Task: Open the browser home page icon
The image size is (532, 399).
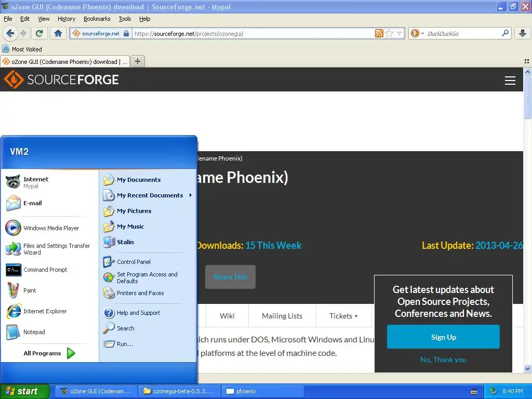Action: pyautogui.click(x=58, y=33)
